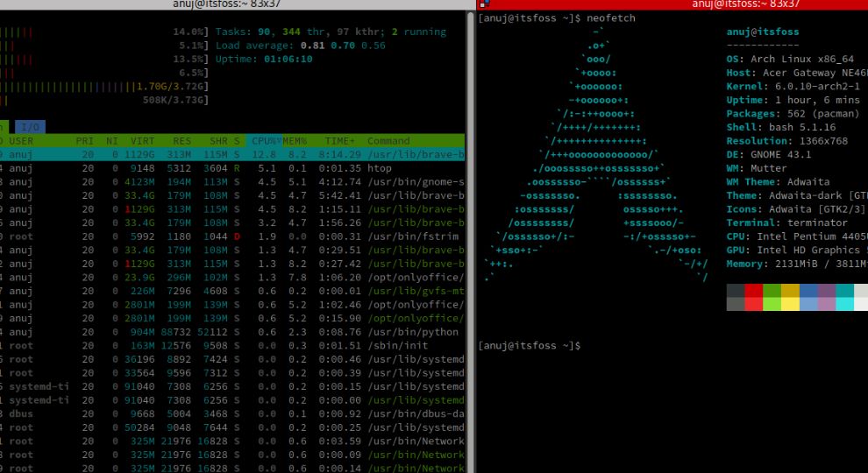Click the Load average line in htop

click(x=300, y=46)
